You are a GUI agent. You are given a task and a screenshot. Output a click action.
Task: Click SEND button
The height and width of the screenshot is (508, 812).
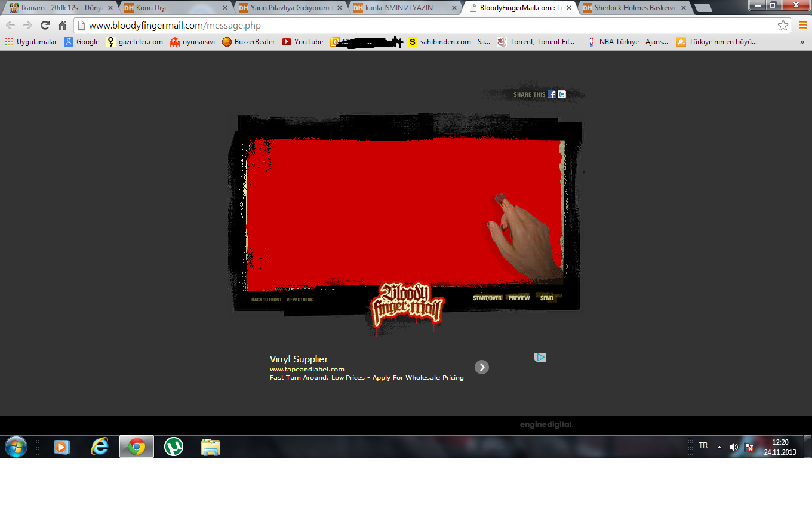(x=547, y=298)
